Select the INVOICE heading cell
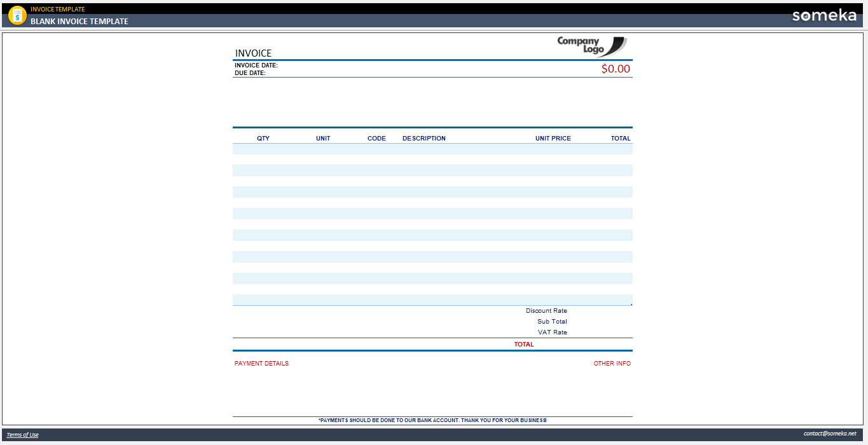868x445 pixels. [253, 53]
